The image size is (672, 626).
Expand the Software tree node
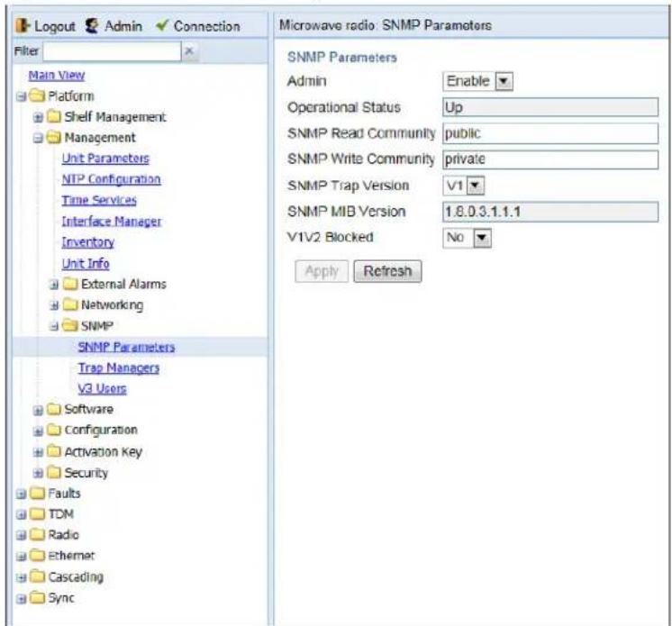(38, 410)
